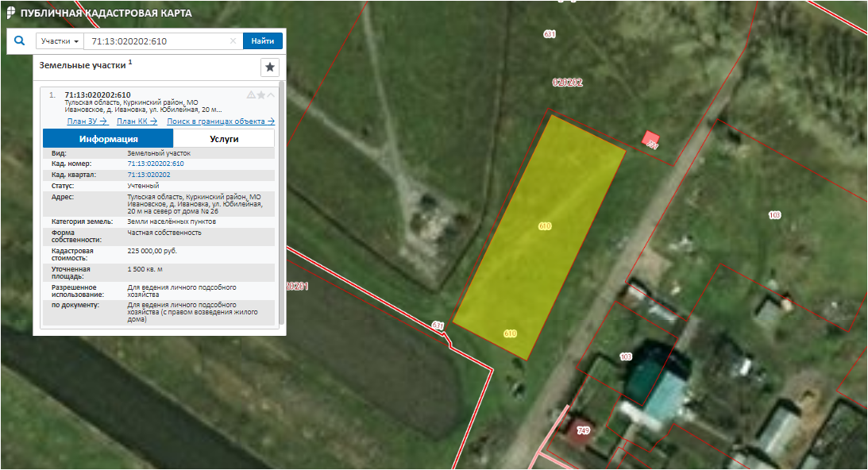Click cadastral number 71:13:020202:610 link in table
The image size is (868, 470).
tap(155, 164)
